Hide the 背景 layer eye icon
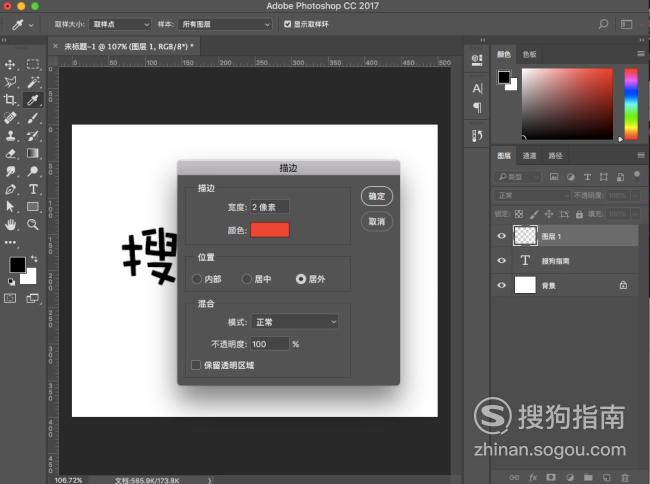The width and height of the screenshot is (650, 484). 501,285
